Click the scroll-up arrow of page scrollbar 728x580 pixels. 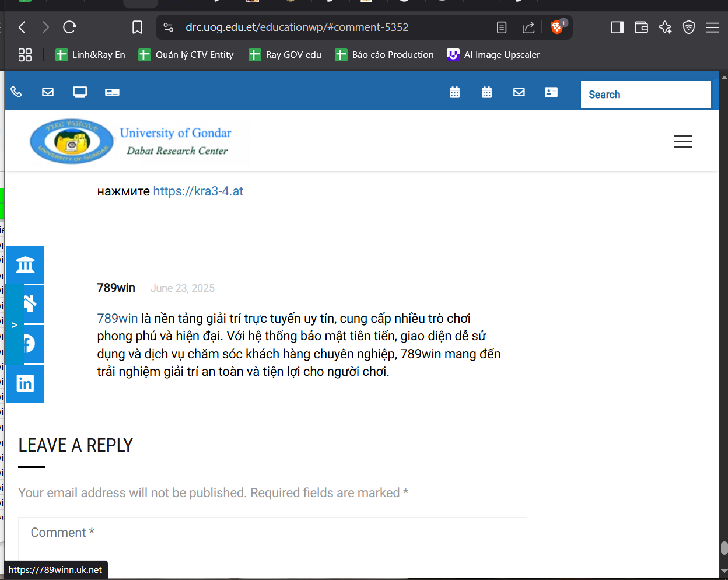point(724,76)
